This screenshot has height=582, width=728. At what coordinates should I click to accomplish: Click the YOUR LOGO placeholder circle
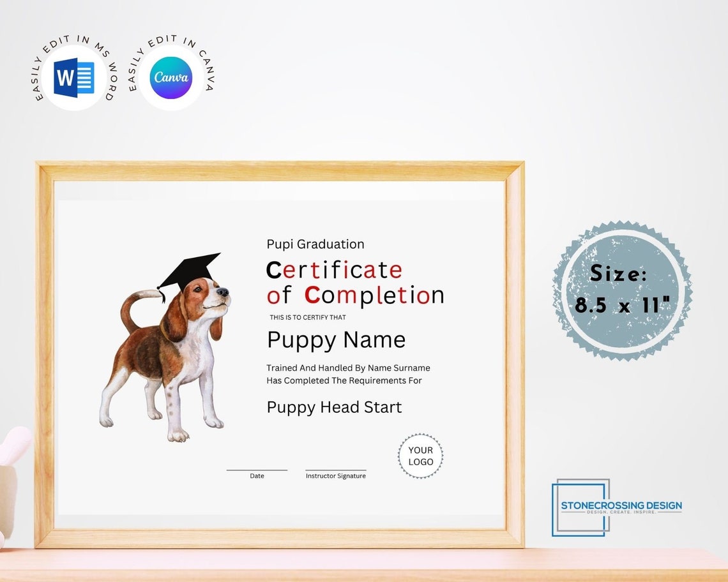click(420, 456)
